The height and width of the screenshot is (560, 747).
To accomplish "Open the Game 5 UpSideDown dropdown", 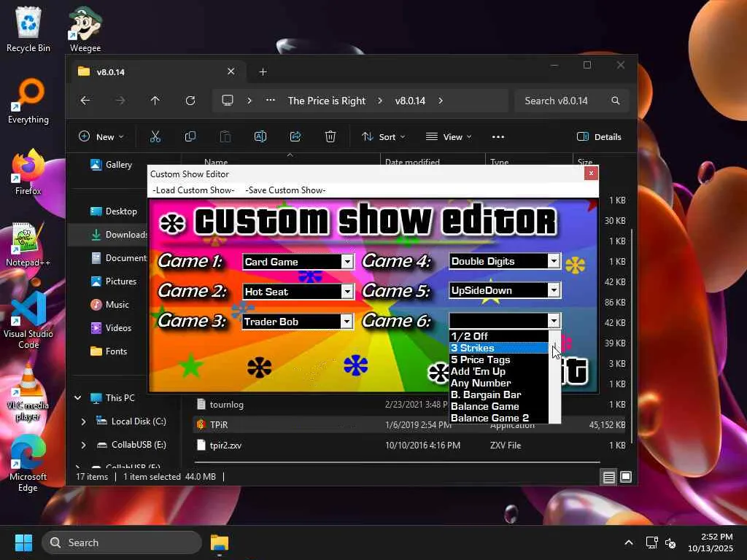I will pyautogui.click(x=554, y=290).
